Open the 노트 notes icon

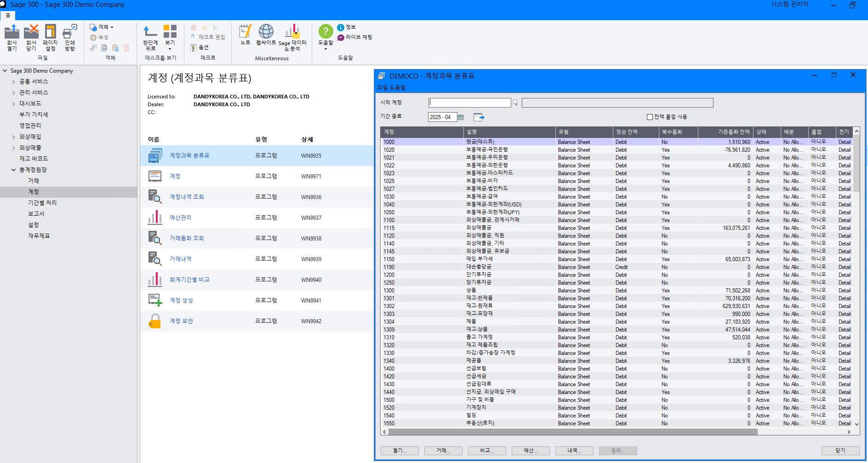click(x=246, y=31)
